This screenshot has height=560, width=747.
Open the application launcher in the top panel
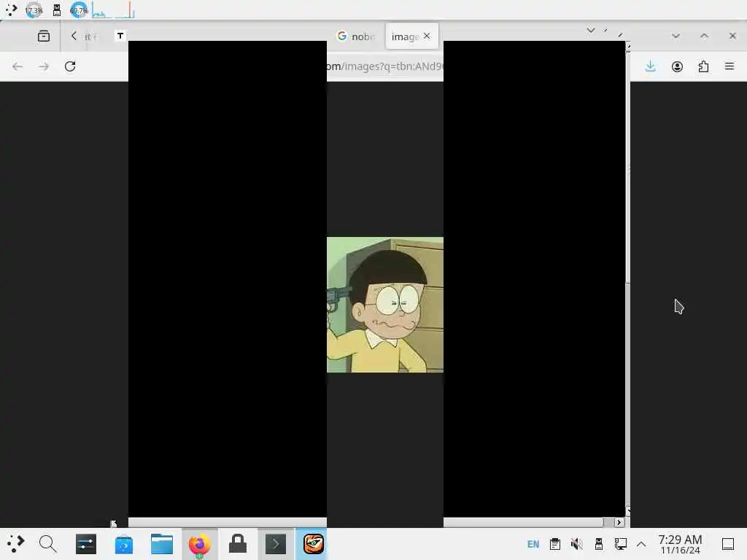[11, 9]
